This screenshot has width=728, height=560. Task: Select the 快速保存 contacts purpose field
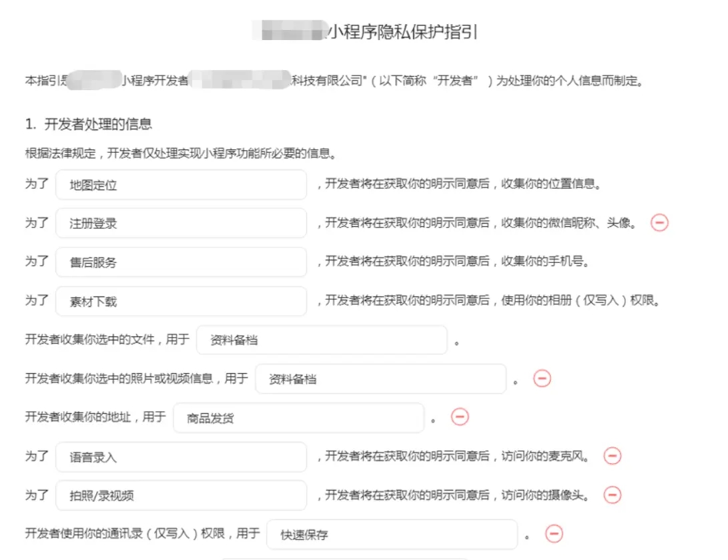pos(392,535)
